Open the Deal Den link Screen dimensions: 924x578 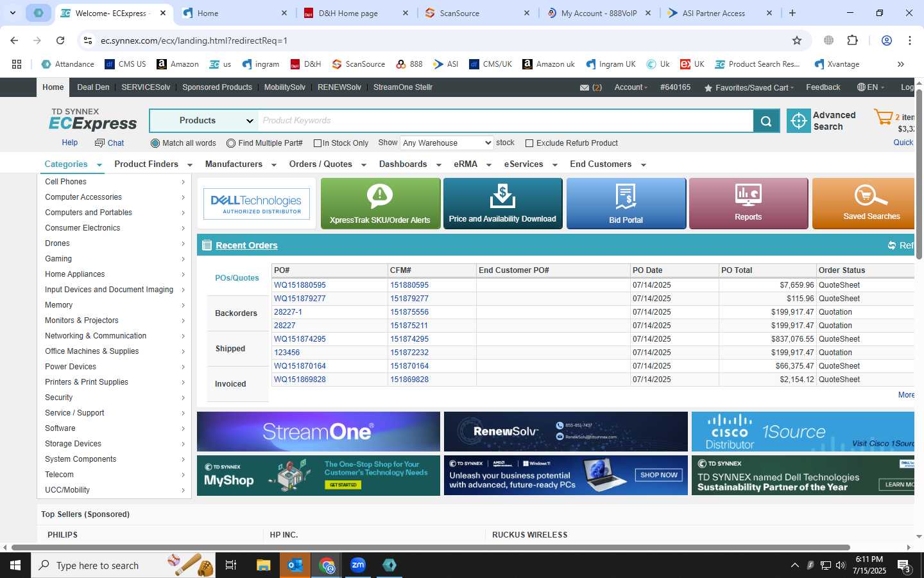tap(93, 87)
